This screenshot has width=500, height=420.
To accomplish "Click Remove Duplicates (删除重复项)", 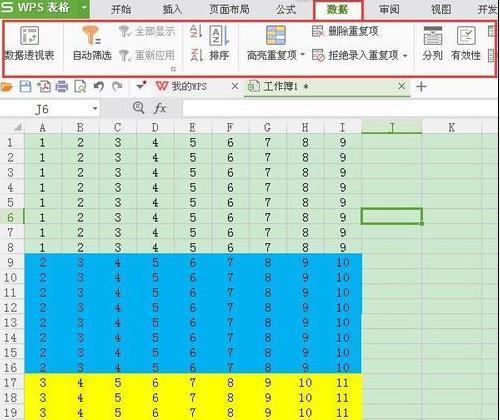I will pos(345,31).
